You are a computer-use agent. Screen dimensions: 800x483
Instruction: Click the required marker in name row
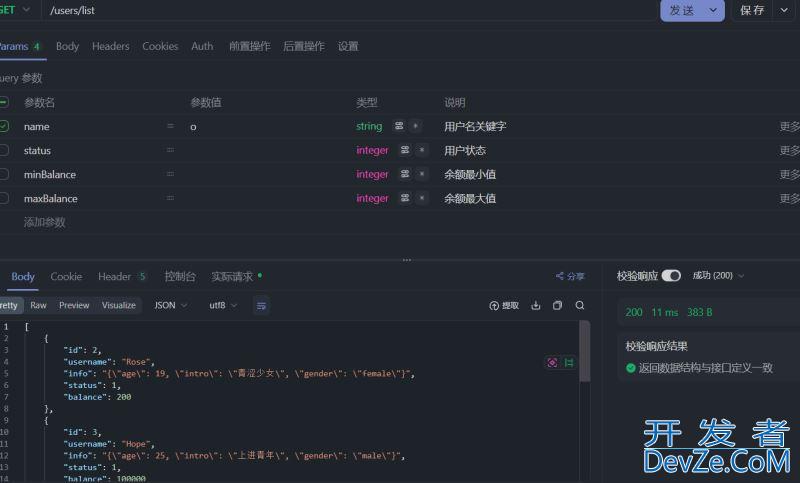416,125
